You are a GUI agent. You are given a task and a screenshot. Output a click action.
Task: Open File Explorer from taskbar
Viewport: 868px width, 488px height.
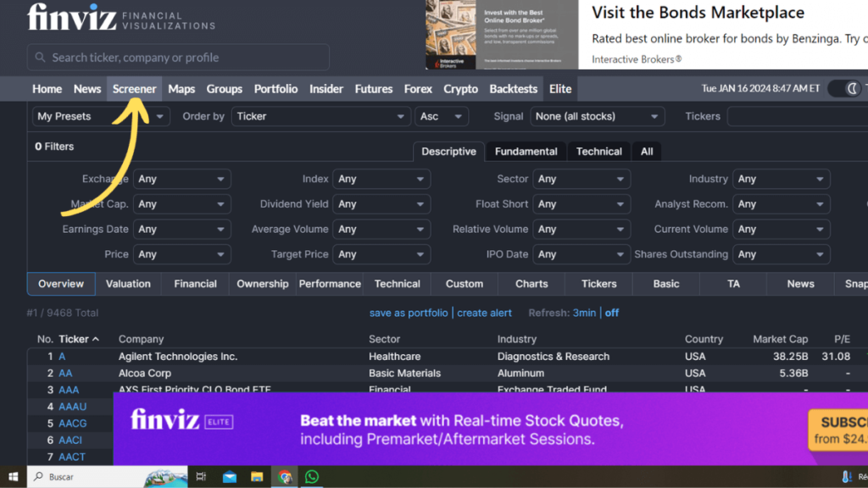257,476
